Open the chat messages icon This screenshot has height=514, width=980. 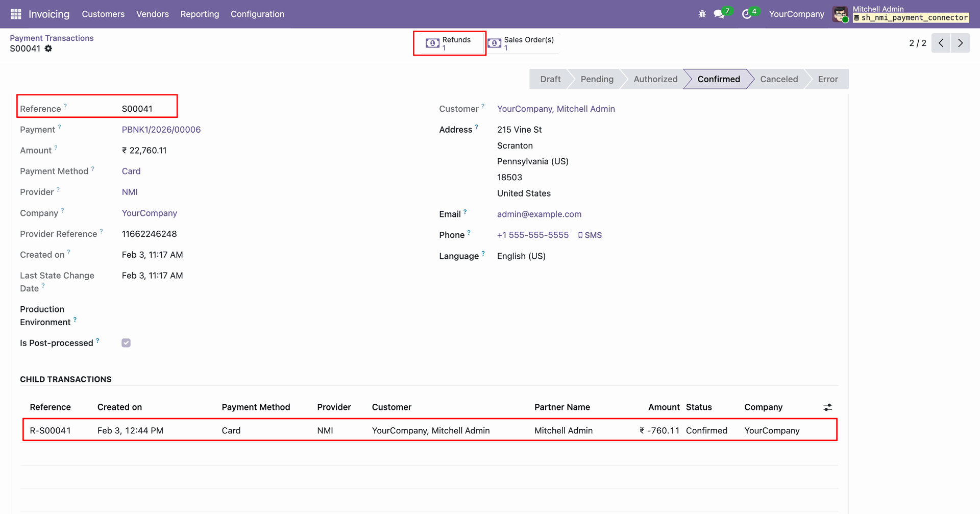pos(719,14)
